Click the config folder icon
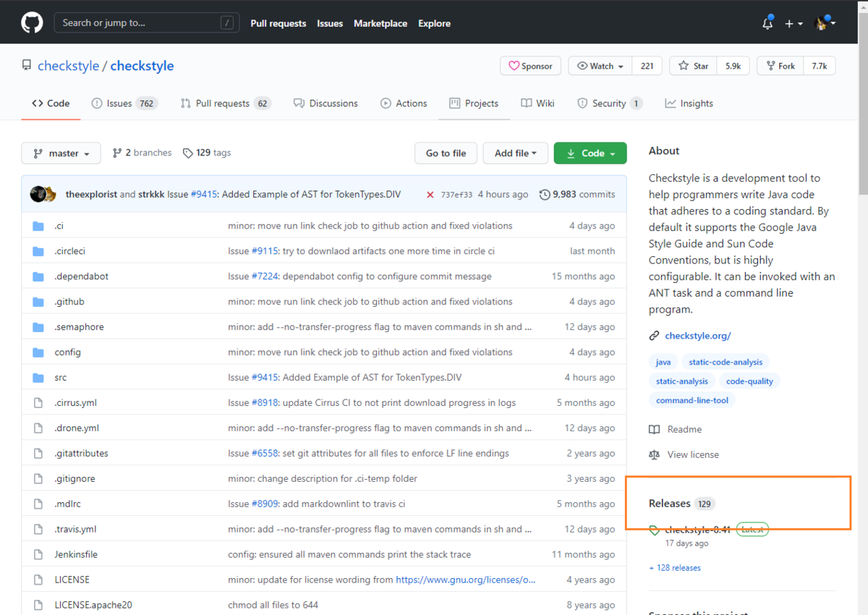 [38, 352]
